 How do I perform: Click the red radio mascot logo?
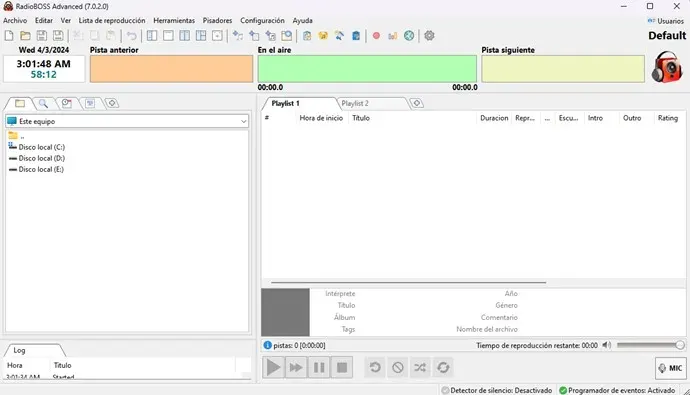coord(667,66)
